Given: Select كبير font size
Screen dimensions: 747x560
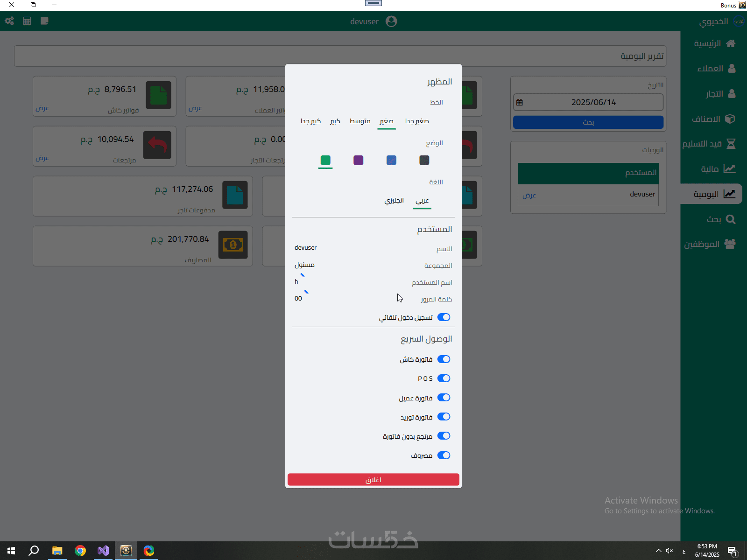Looking at the screenshot, I should pyautogui.click(x=335, y=121).
